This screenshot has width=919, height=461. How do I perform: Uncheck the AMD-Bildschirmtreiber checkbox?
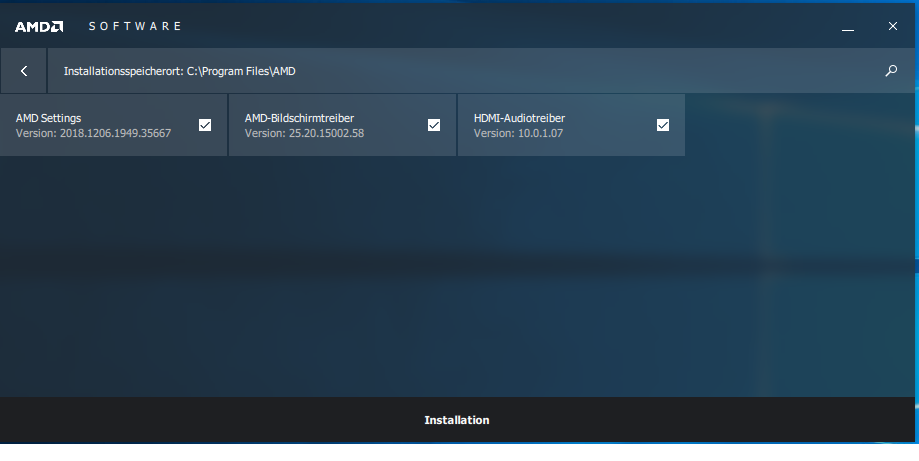click(x=434, y=125)
